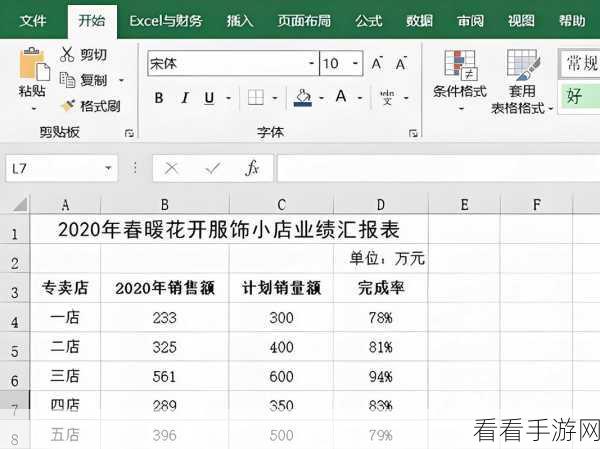Open clipboard group dialog launcher

tap(129, 133)
